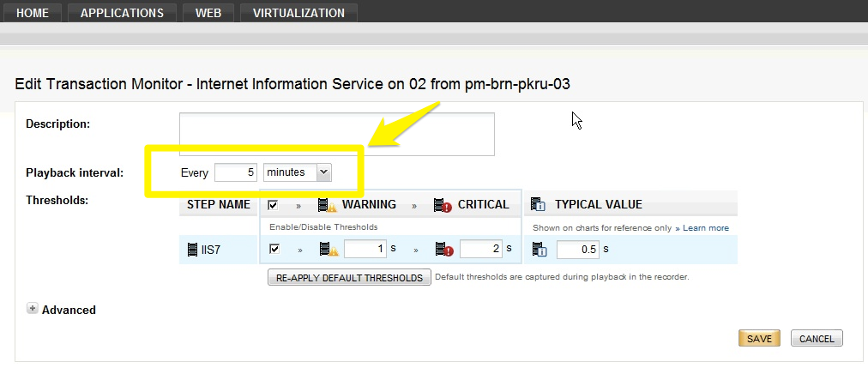The width and height of the screenshot is (868, 368).
Task: Open the Learn more link
Action: pyautogui.click(x=706, y=228)
